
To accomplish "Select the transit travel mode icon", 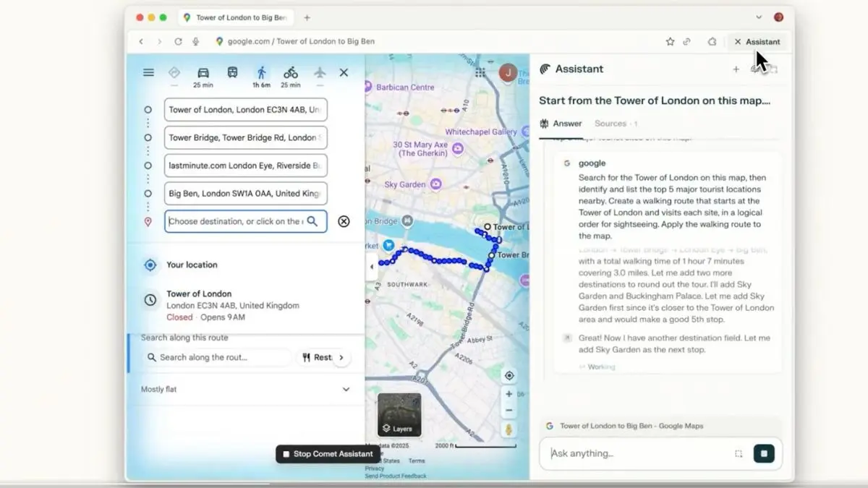I will [x=232, y=73].
